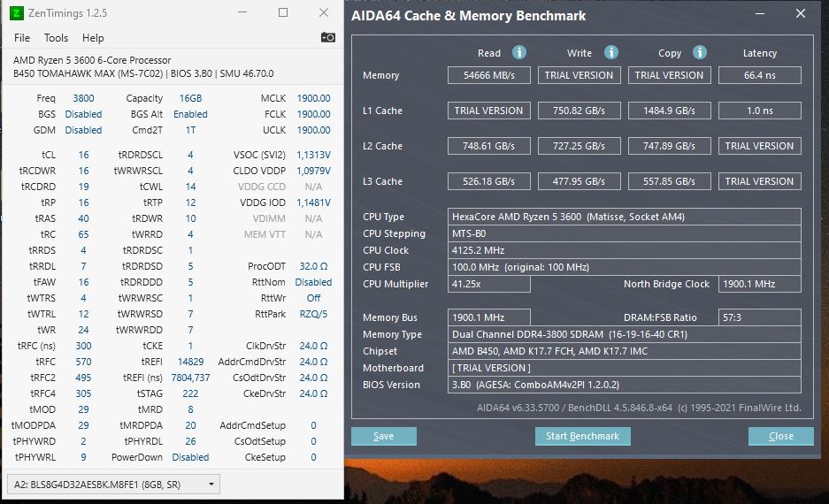Click the L1 Cache Copy 1484.9 GB/s value
829x504 pixels.
(670, 111)
